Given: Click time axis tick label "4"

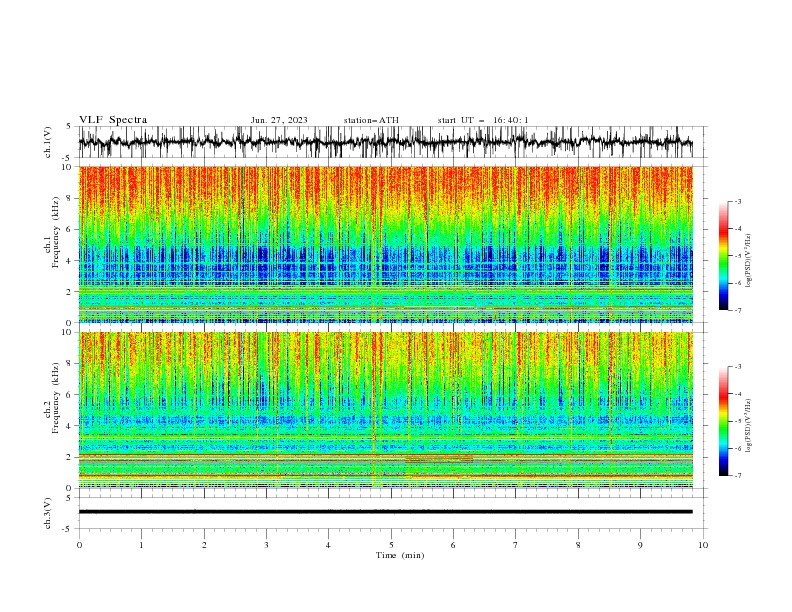Looking at the screenshot, I should [x=328, y=545].
